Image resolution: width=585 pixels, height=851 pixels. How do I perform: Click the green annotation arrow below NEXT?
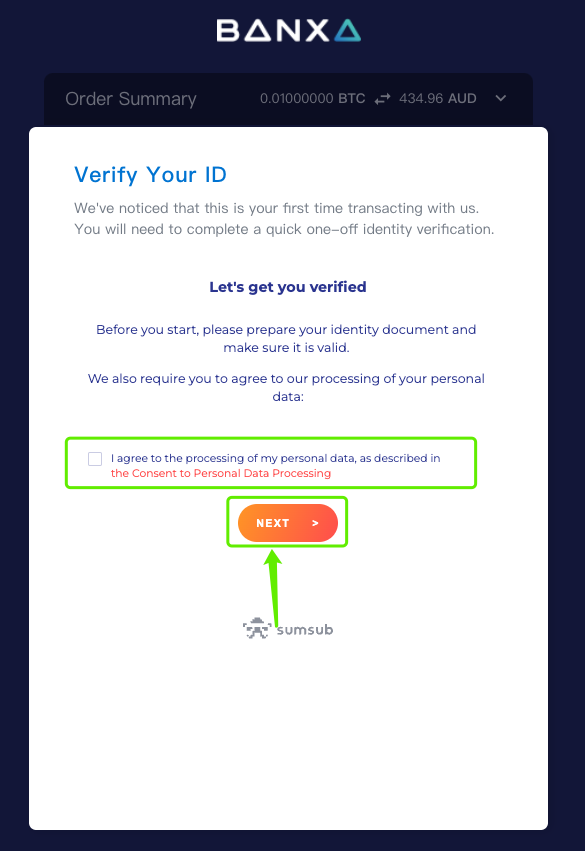point(274,587)
